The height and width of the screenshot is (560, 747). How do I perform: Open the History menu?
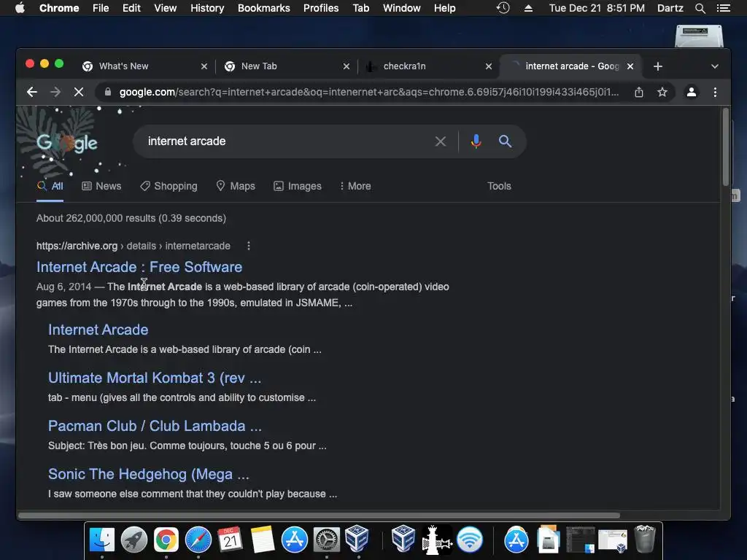click(207, 8)
